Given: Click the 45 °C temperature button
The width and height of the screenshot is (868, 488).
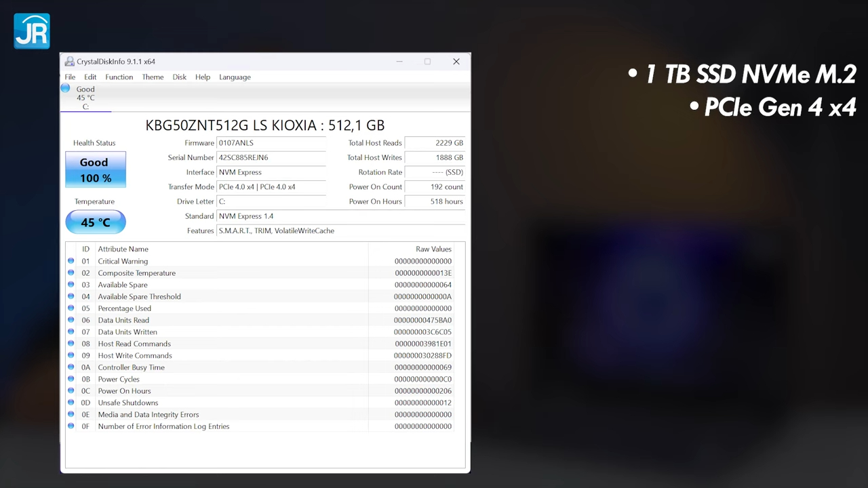Looking at the screenshot, I should click(96, 222).
